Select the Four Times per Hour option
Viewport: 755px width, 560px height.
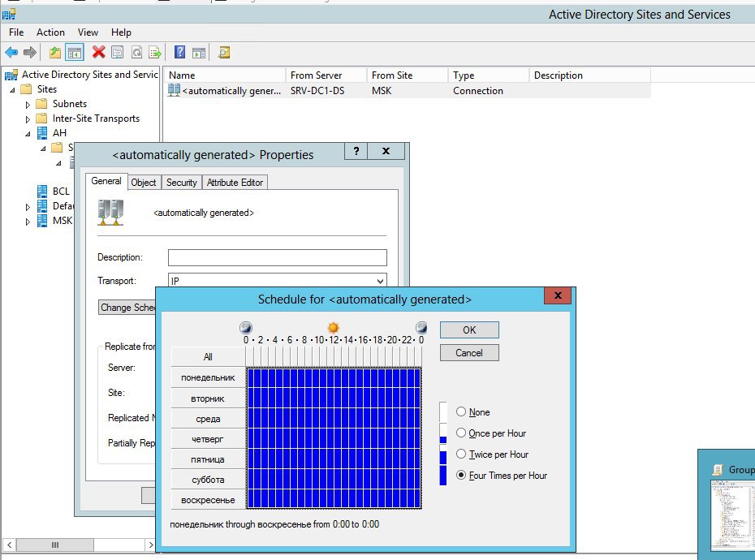pos(461,476)
